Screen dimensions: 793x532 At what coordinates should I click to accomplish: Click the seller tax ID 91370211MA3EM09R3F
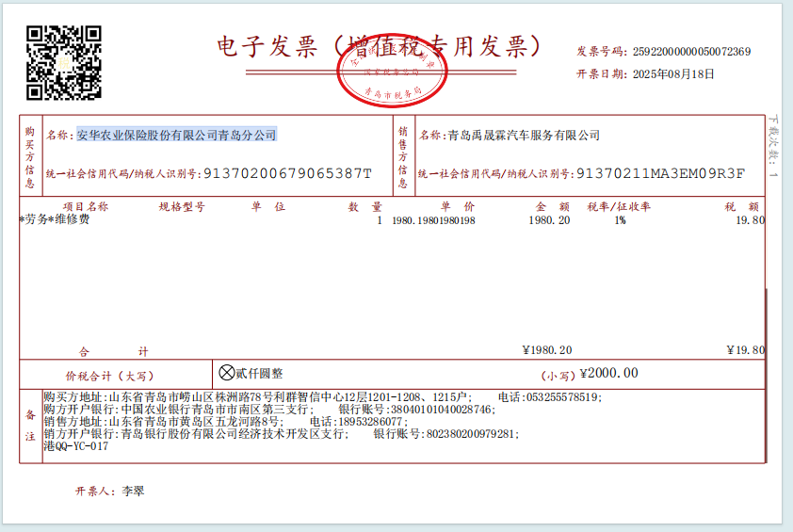click(x=660, y=173)
